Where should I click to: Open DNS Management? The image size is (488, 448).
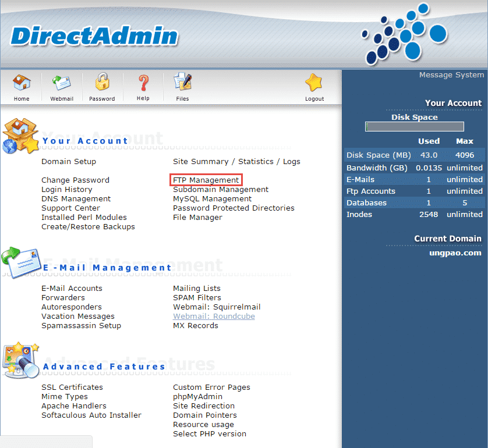point(76,199)
